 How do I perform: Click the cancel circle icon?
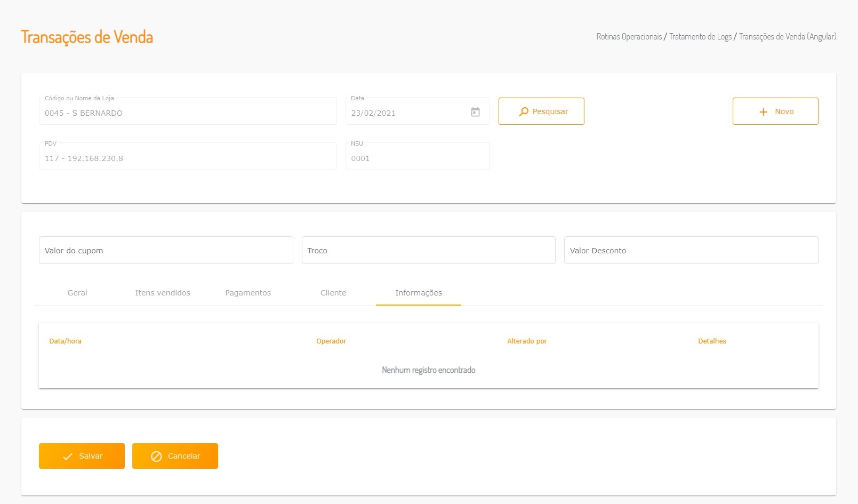[x=156, y=457]
